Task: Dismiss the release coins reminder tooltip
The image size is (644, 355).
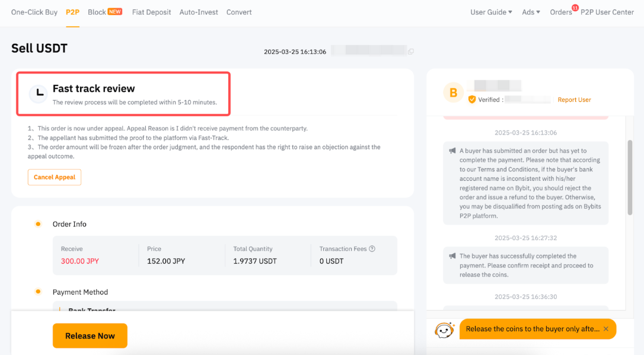Action: pos(606,329)
